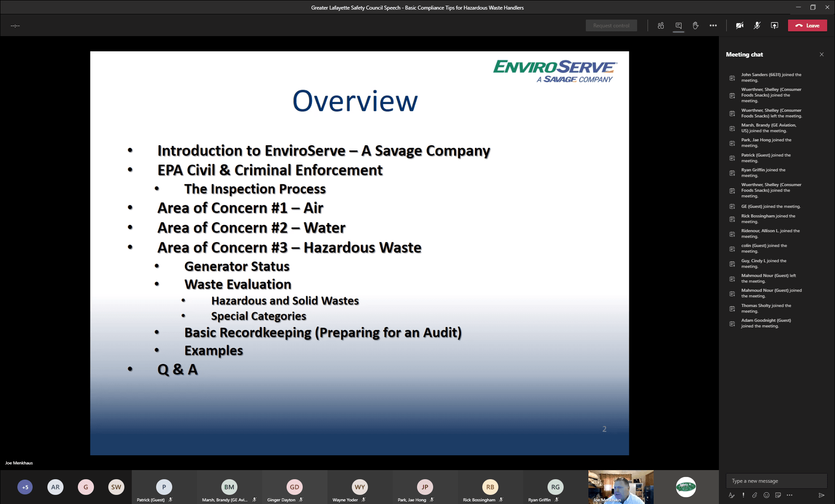Click the Request control button
835x504 pixels.
click(611, 25)
